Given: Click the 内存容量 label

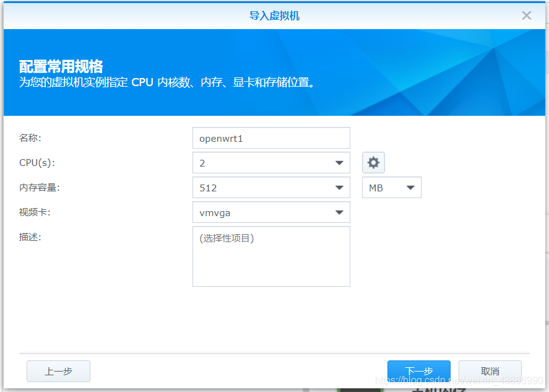Looking at the screenshot, I should pos(39,188).
